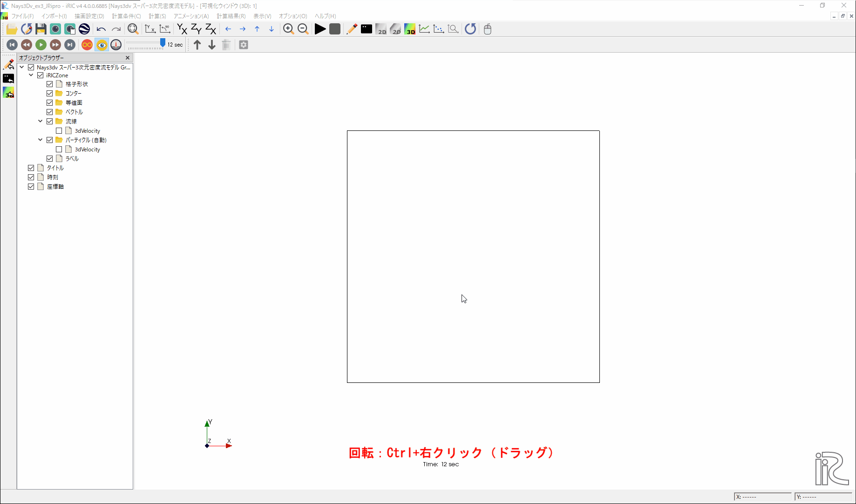Click the circular reload results icon

[x=470, y=29]
